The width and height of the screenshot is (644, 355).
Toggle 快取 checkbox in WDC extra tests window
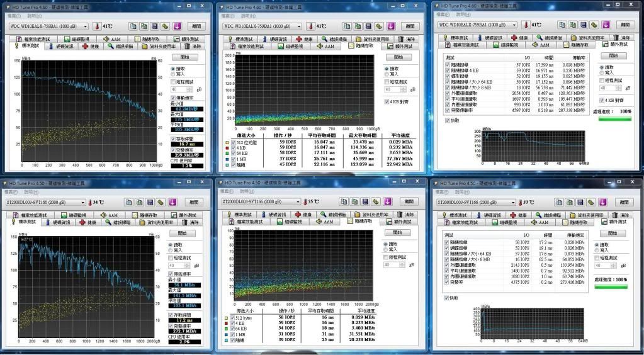[447, 121]
